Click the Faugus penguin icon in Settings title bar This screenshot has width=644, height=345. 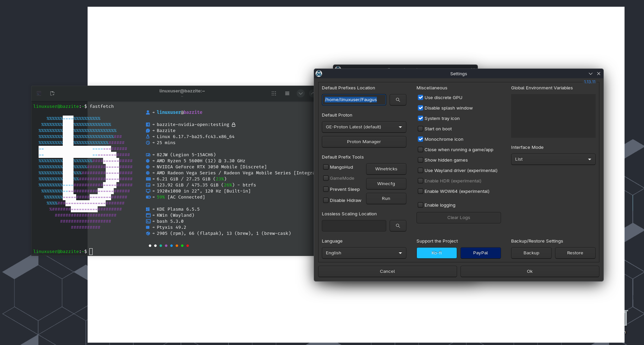pos(319,74)
